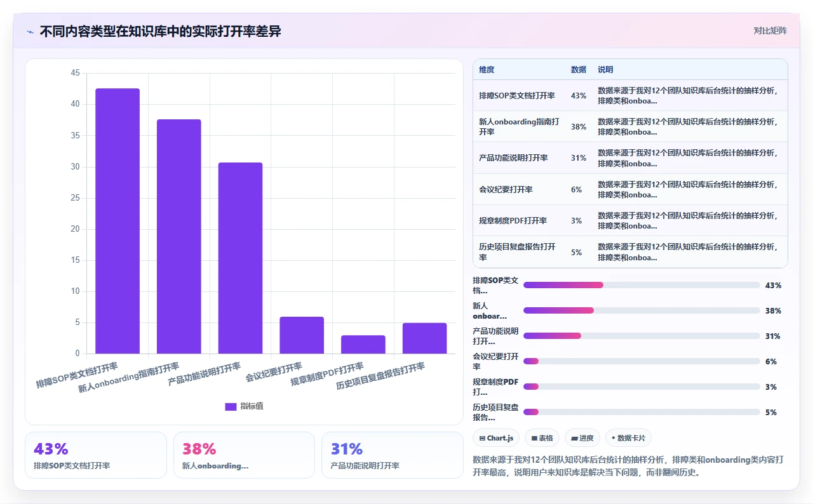Select the 进度 tag chip
The width and height of the screenshot is (813, 504).
click(x=582, y=438)
